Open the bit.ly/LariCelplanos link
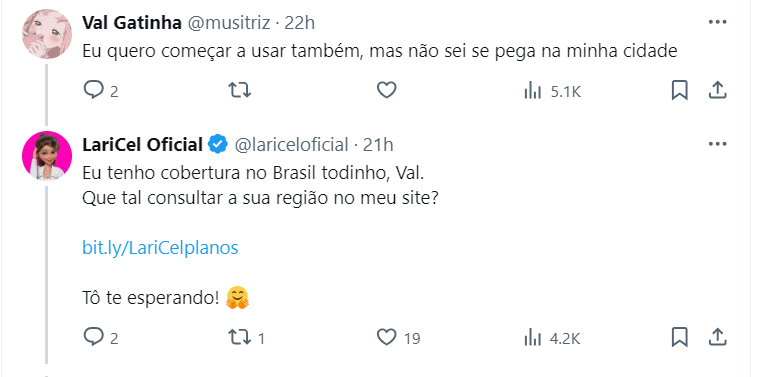The height and width of the screenshot is (377, 767). tap(160, 248)
